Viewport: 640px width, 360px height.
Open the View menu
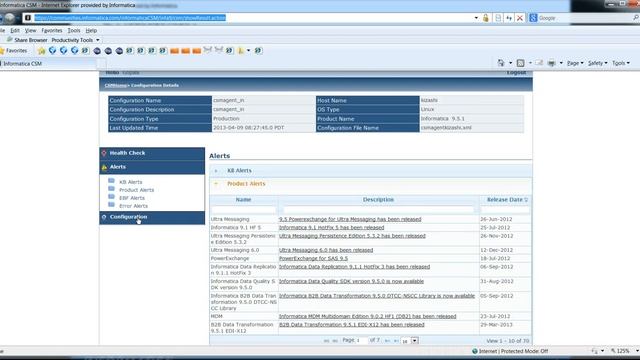[x=30, y=30]
